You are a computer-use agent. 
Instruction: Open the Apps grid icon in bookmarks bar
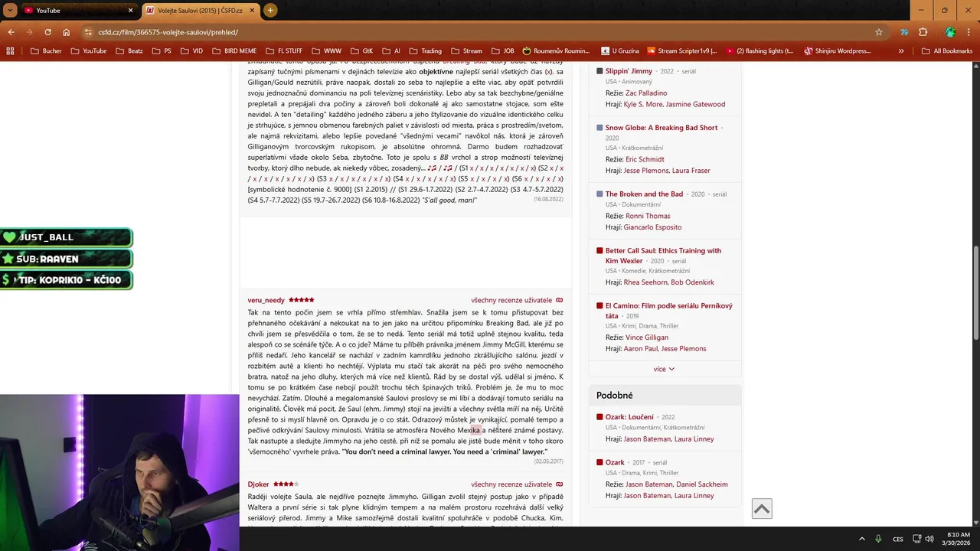[x=10, y=51]
